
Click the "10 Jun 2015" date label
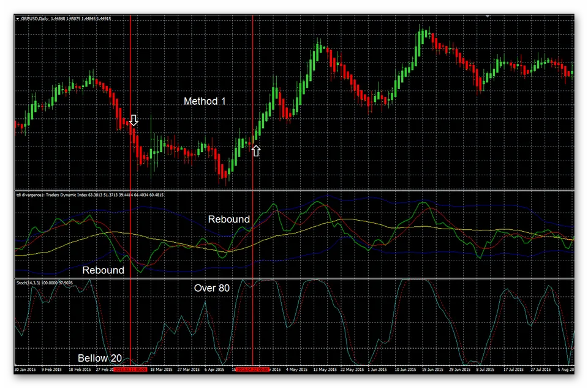point(405,370)
